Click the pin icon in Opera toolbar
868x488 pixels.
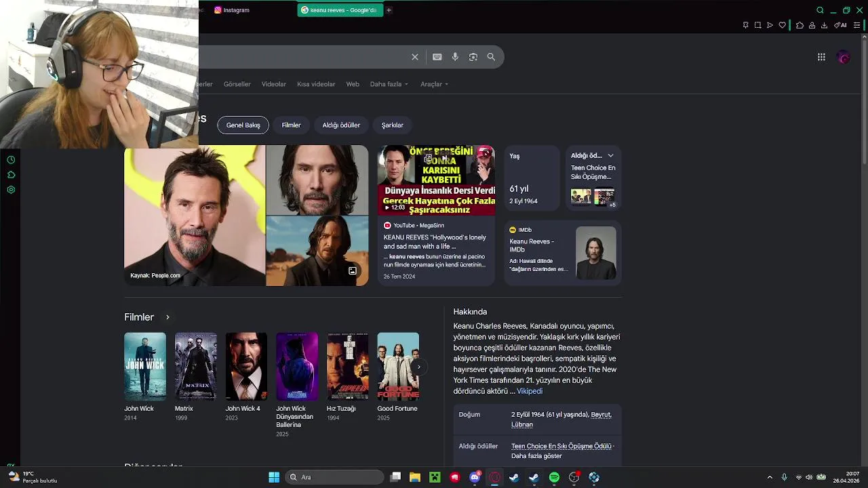[745, 25]
